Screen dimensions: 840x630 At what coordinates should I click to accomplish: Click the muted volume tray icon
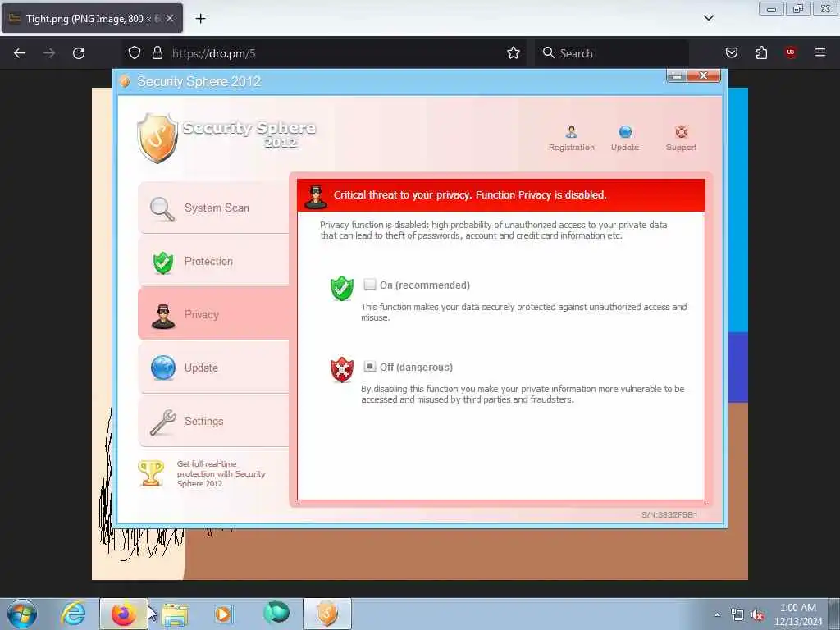tap(757, 615)
